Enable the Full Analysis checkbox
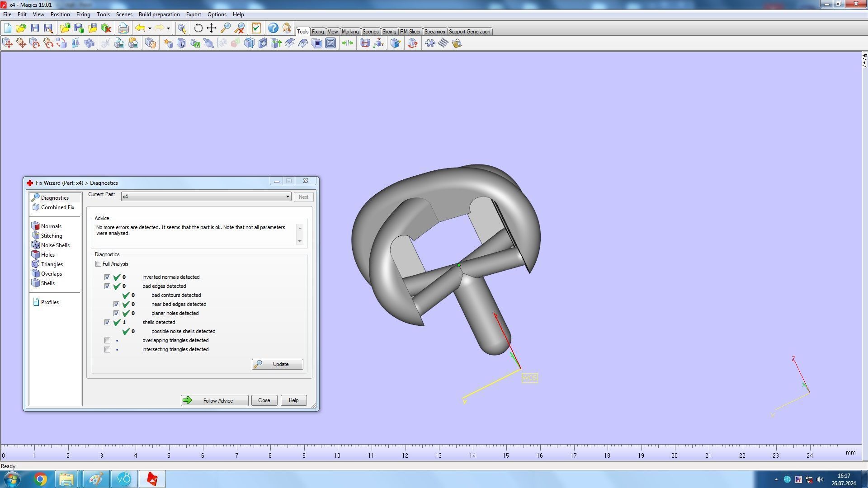 [x=98, y=264]
